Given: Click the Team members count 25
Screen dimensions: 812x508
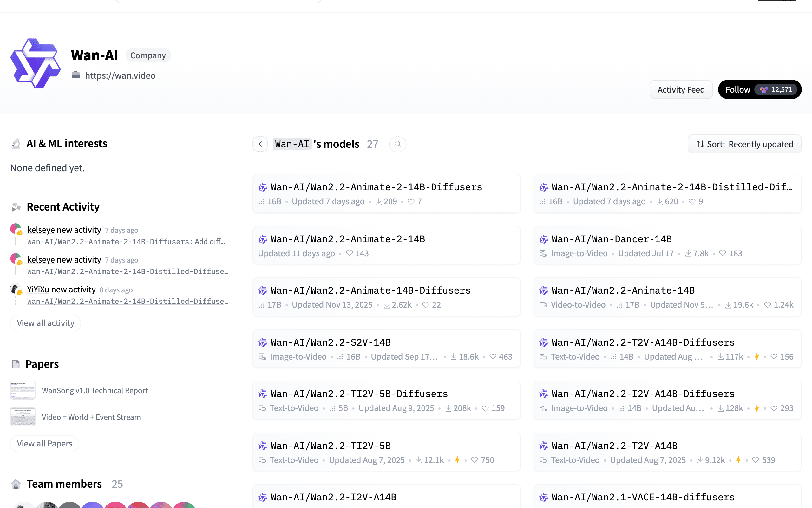Looking at the screenshot, I should point(117,484).
